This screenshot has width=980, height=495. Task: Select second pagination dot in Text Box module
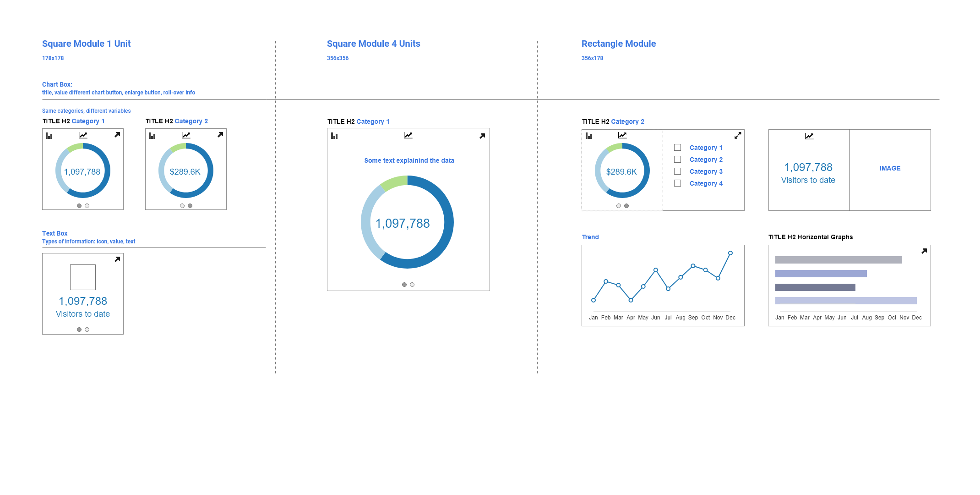87,330
